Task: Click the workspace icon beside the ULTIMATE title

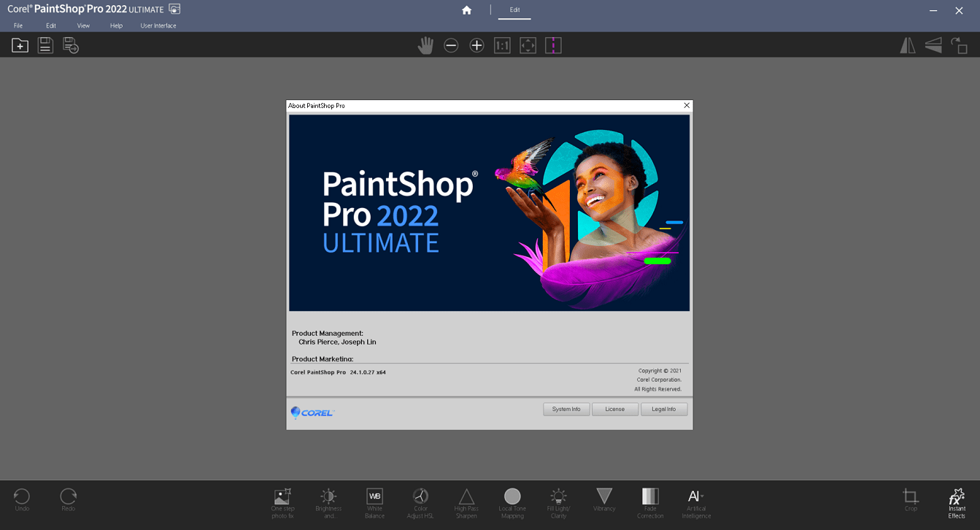Action: click(x=174, y=9)
